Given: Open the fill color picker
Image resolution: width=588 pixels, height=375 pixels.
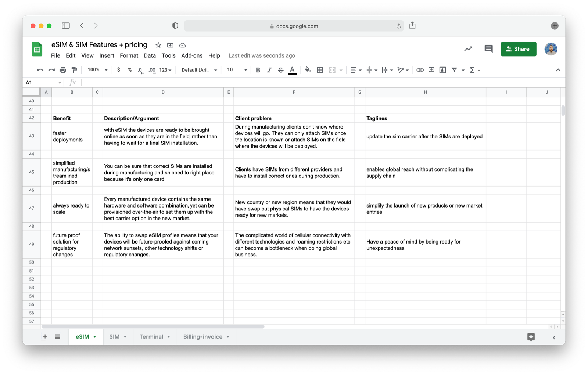Looking at the screenshot, I should click(308, 70).
